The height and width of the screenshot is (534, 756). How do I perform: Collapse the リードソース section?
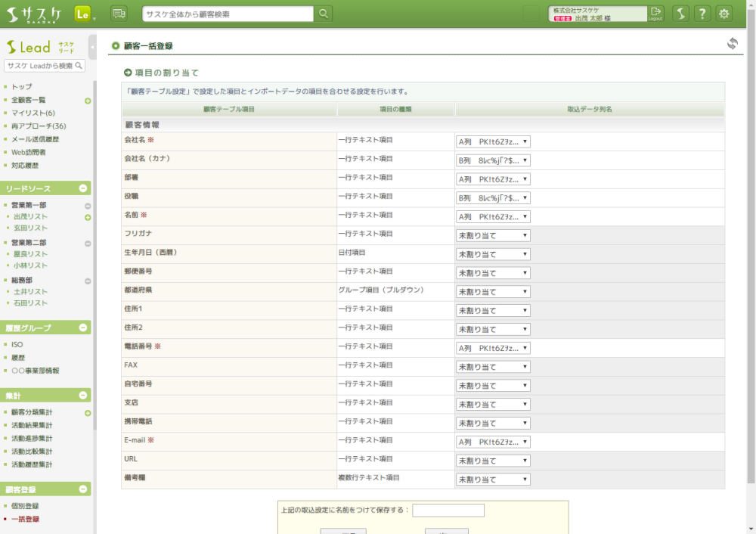[83, 188]
